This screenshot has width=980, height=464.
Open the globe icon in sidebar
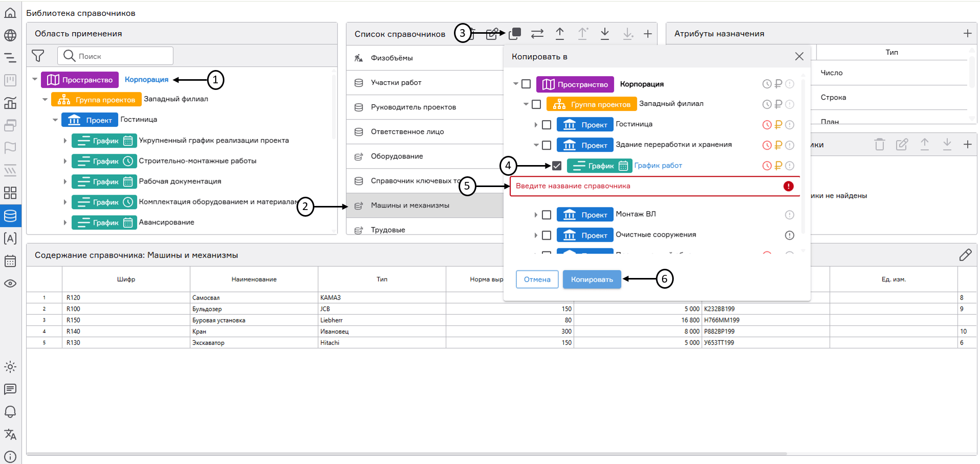click(x=10, y=35)
